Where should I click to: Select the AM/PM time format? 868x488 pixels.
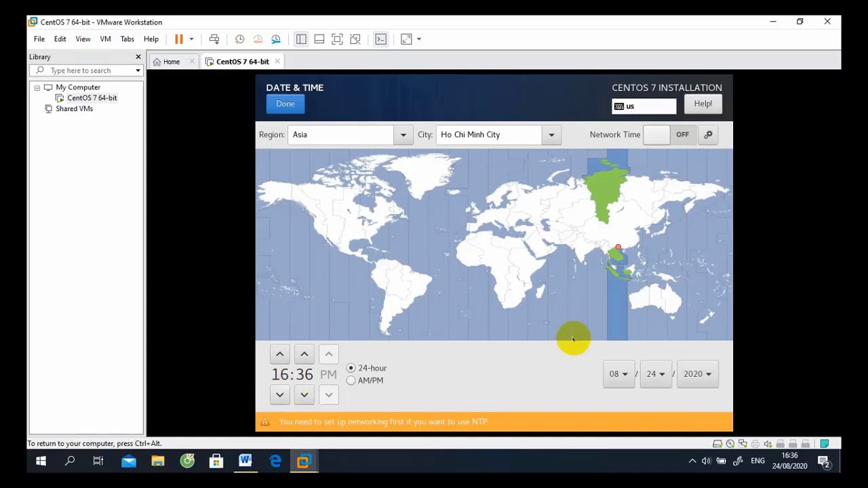coord(365,380)
